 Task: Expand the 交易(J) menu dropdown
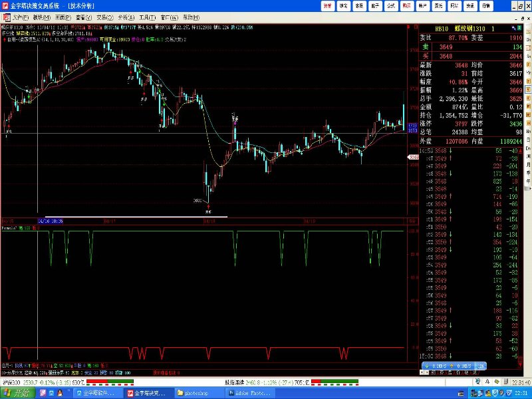coord(104,17)
